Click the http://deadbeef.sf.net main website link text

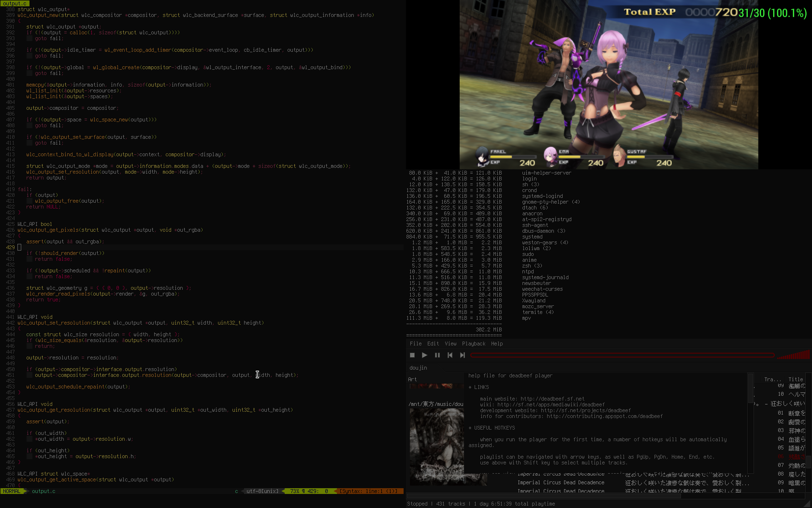(552, 399)
